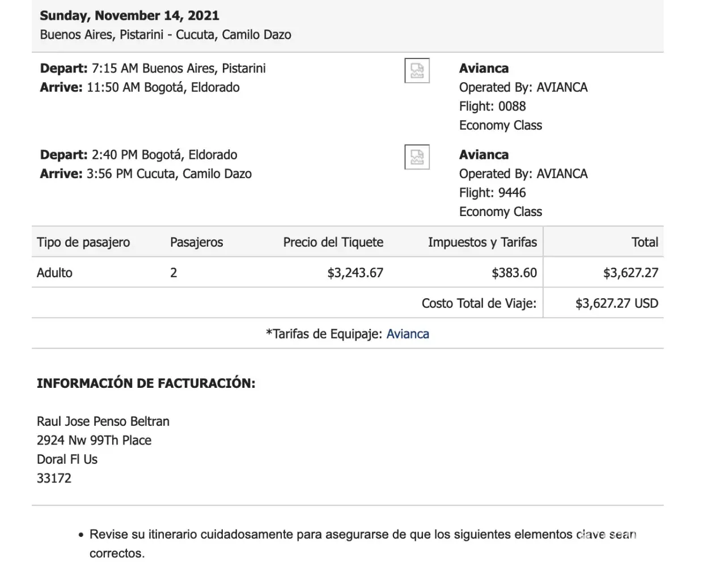Screen dimensions: 728x567
Task: Click the Sunday, November 14, 2021 date heading
Action: click(x=129, y=15)
